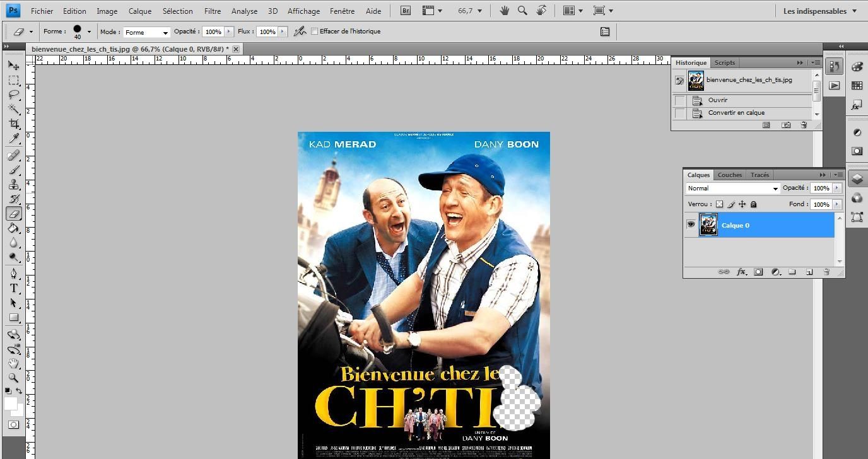Add layer mask in Calques panel

point(758,272)
